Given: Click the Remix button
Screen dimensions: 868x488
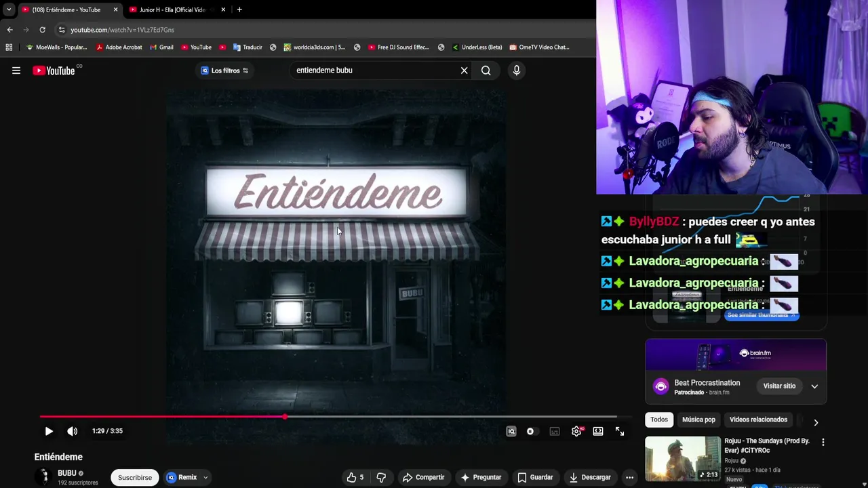Looking at the screenshot, I should (182, 477).
